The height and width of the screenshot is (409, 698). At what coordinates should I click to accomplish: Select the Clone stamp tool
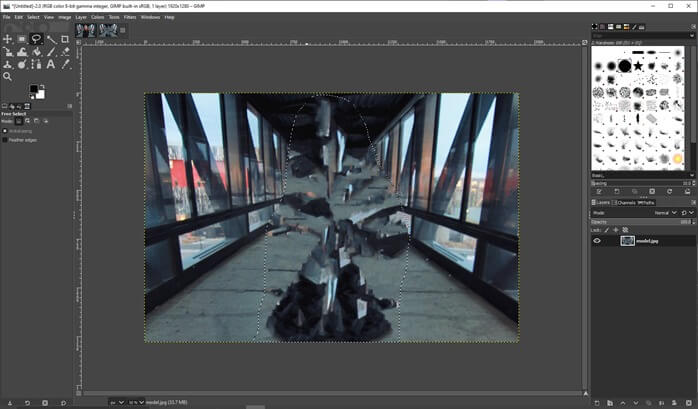coord(8,65)
